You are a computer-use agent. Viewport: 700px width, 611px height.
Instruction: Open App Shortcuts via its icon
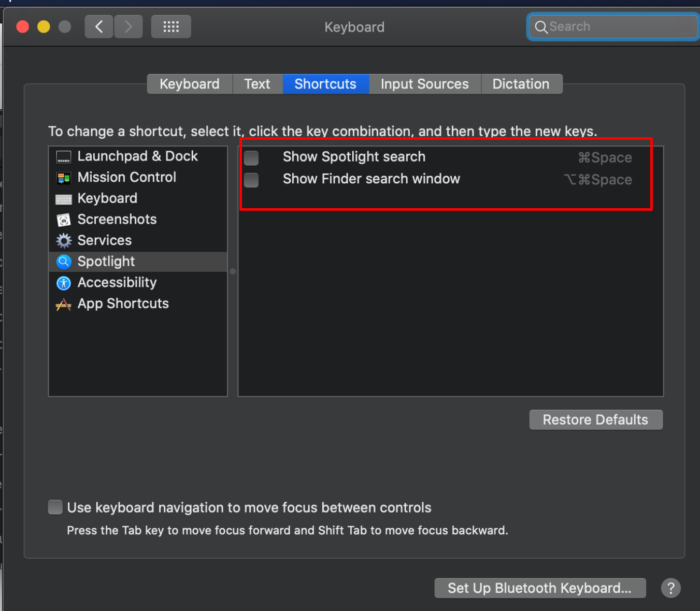click(63, 304)
